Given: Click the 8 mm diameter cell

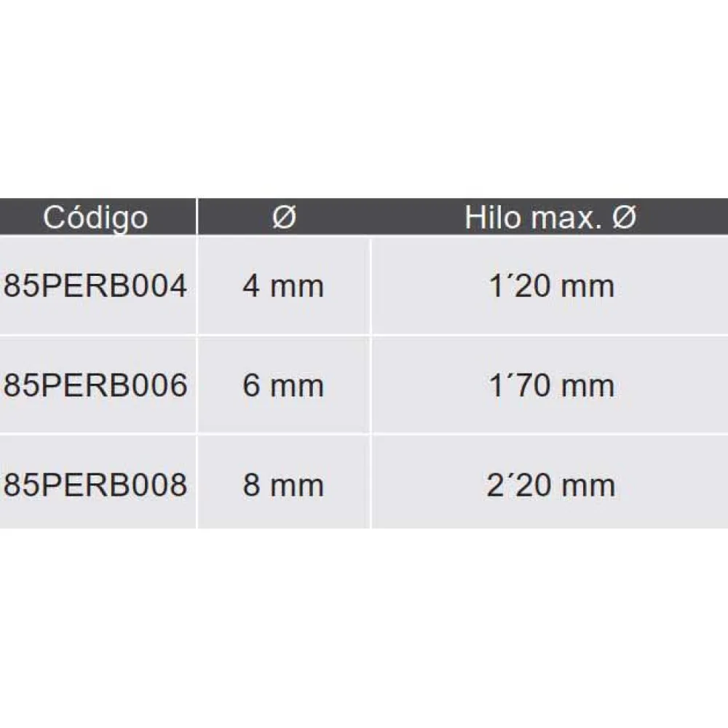Looking at the screenshot, I should [283, 485].
